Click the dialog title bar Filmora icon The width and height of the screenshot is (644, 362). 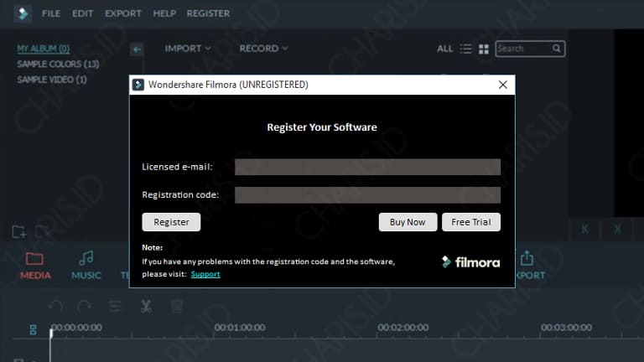(138, 85)
